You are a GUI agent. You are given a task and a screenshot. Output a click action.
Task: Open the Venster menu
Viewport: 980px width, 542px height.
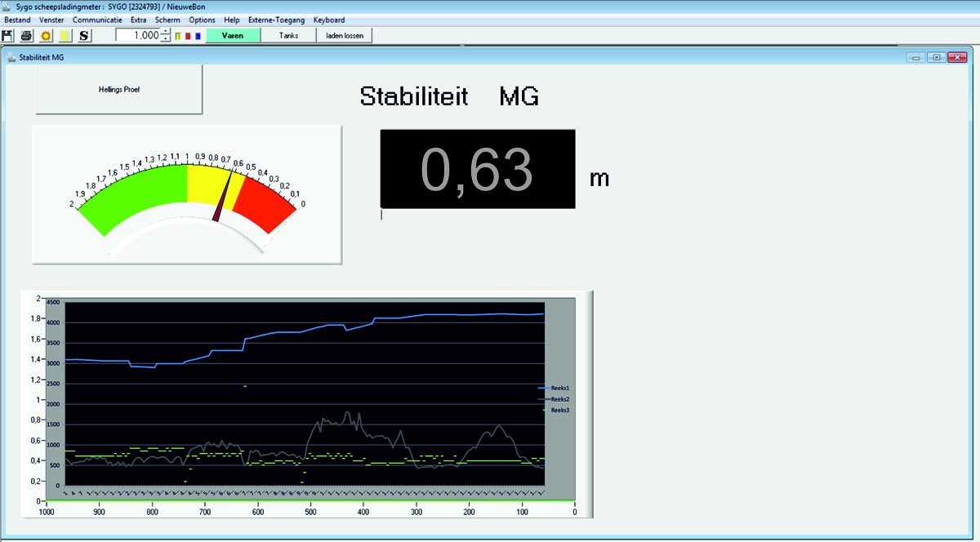(51, 20)
